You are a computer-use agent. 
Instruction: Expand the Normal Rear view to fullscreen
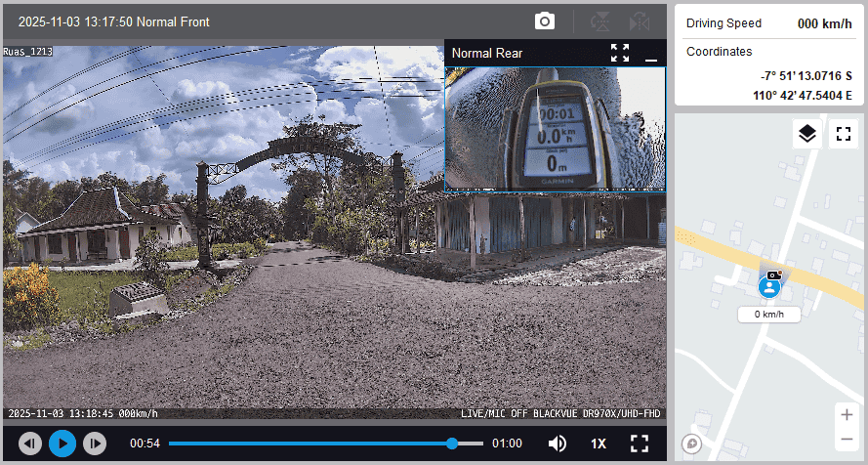click(620, 53)
